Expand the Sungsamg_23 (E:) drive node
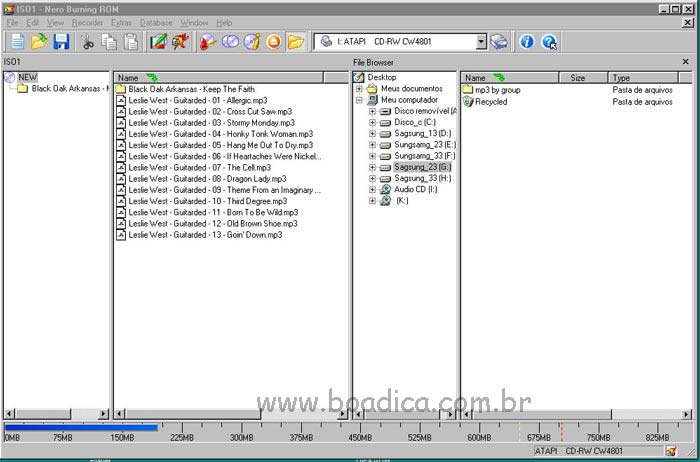This screenshot has height=462, width=700. pos(372,145)
